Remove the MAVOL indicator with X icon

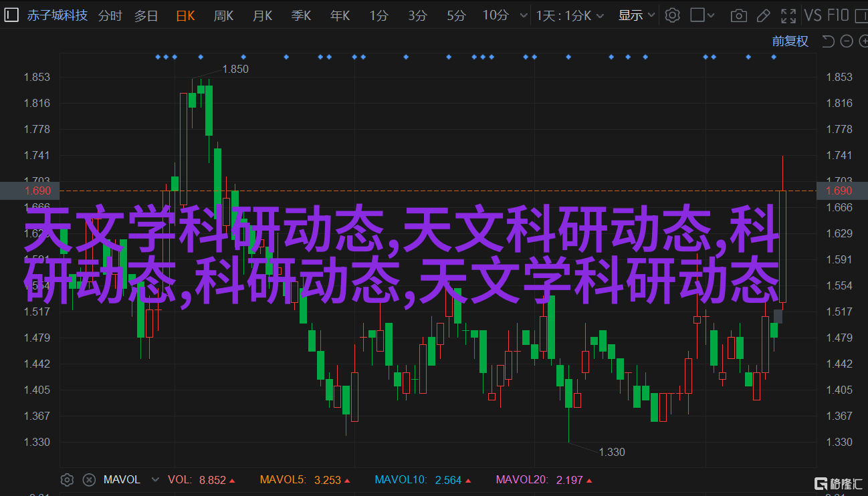[x=89, y=479]
